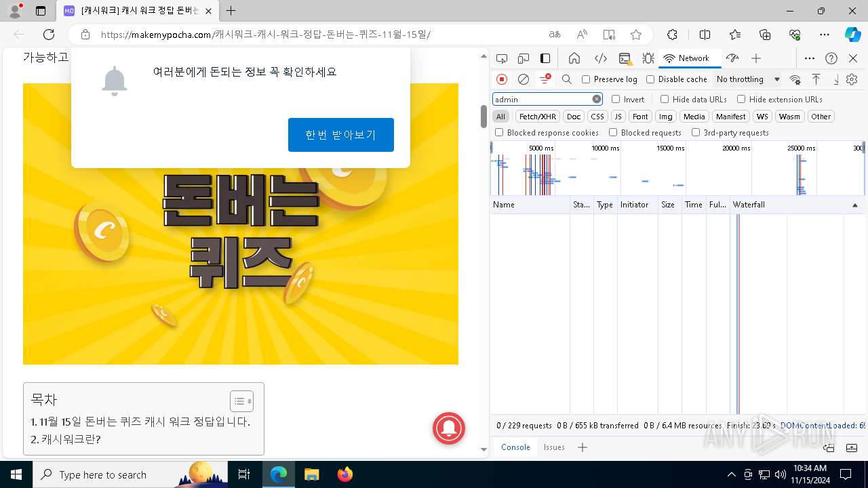Toggle the inspect element picker in DevTools
Screen dimensions: 868x488
pos(502,58)
